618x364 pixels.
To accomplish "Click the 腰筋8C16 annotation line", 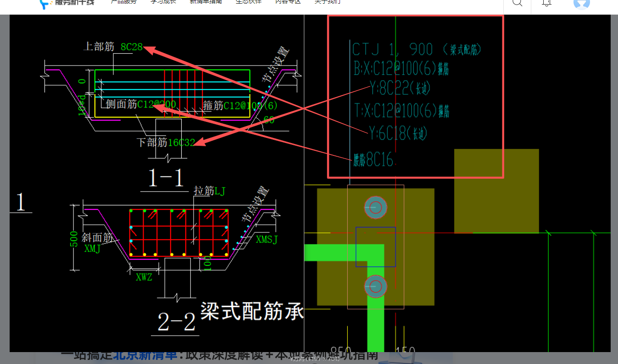I will (373, 160).
